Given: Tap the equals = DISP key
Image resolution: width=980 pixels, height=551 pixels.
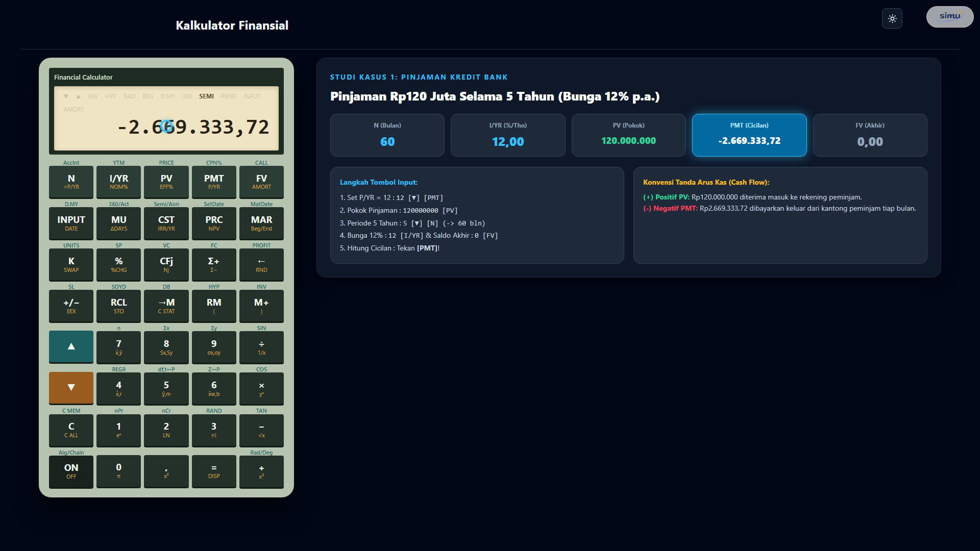Looking at the screenshot, I should point(214,471).
